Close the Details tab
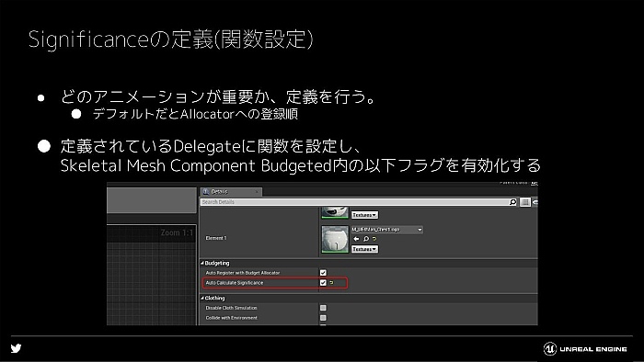 [257, 191]
